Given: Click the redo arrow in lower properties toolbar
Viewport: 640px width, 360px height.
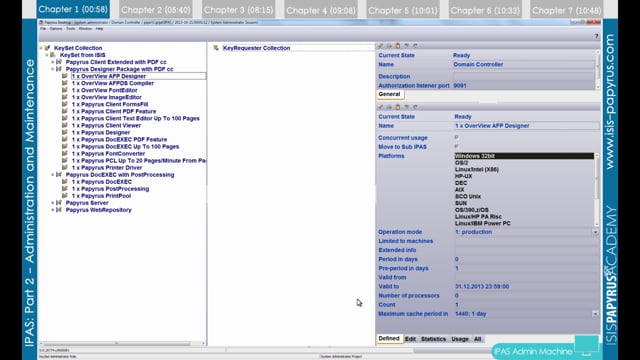Looking at the screenshot, I should [x=416, y=107].
